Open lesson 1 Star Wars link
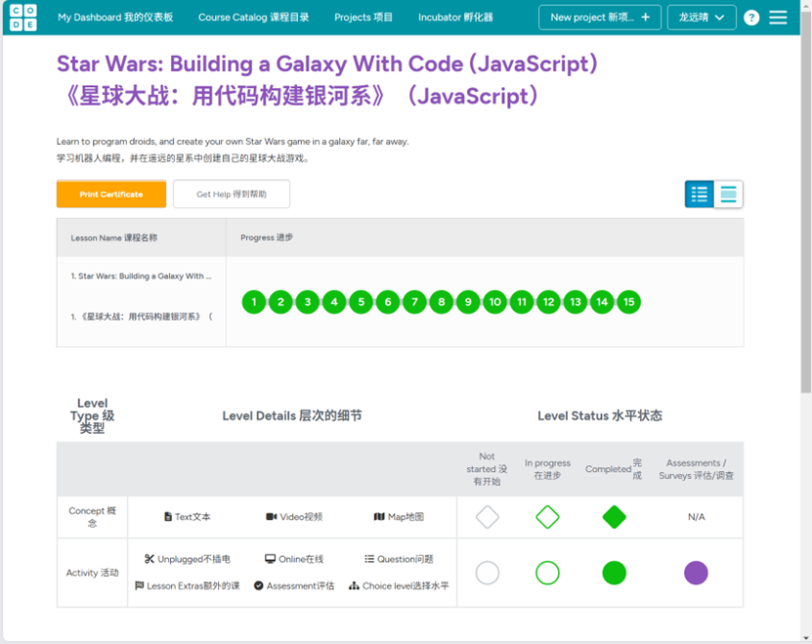The height and width of the screenshot is (644, 812). click(x=142, y=277)
